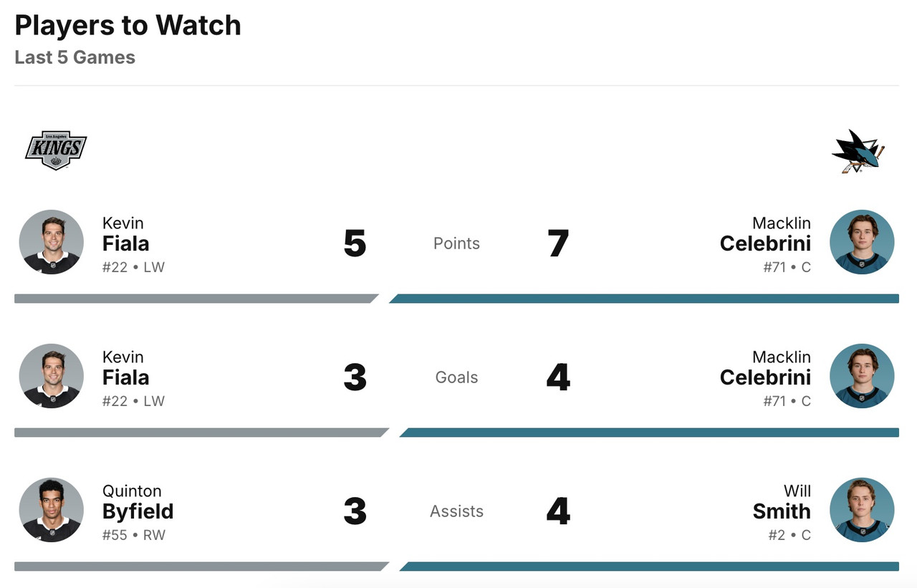917x588 pixels.
Task: Click the Players to Watch heading
Action: pos(128,26)
